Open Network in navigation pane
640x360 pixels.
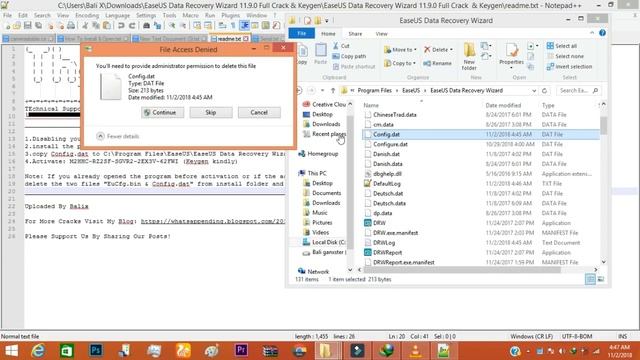click(x=313, y=271)
